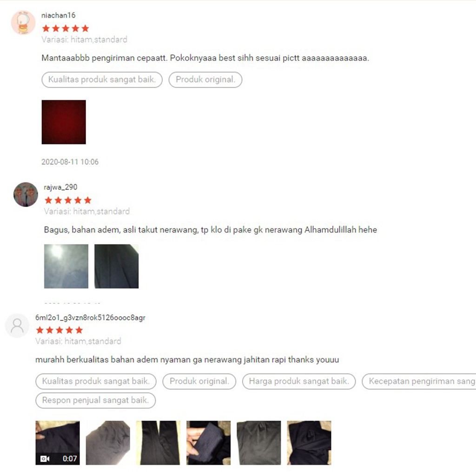Open the hand holding folded fabric thumbnail
The height and width of the screenshot is (476, 476).
[209, 443]
